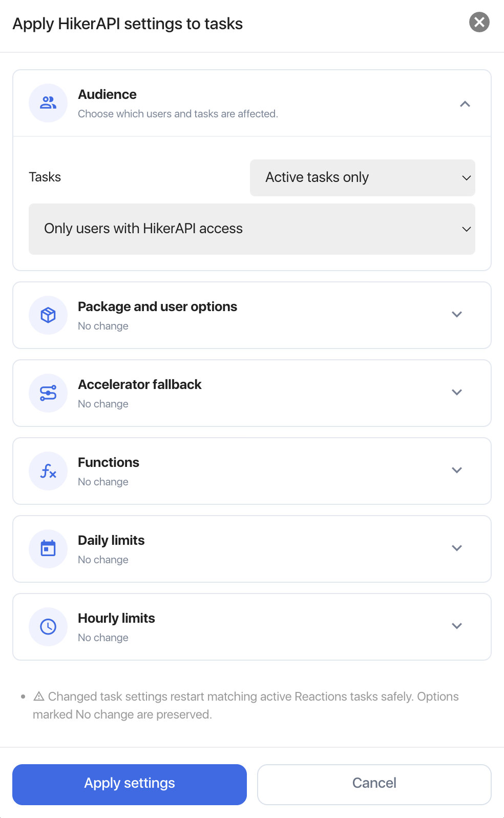Click 'No change' under Daily limits
The image size is (504, 818).
pos(103,560)
